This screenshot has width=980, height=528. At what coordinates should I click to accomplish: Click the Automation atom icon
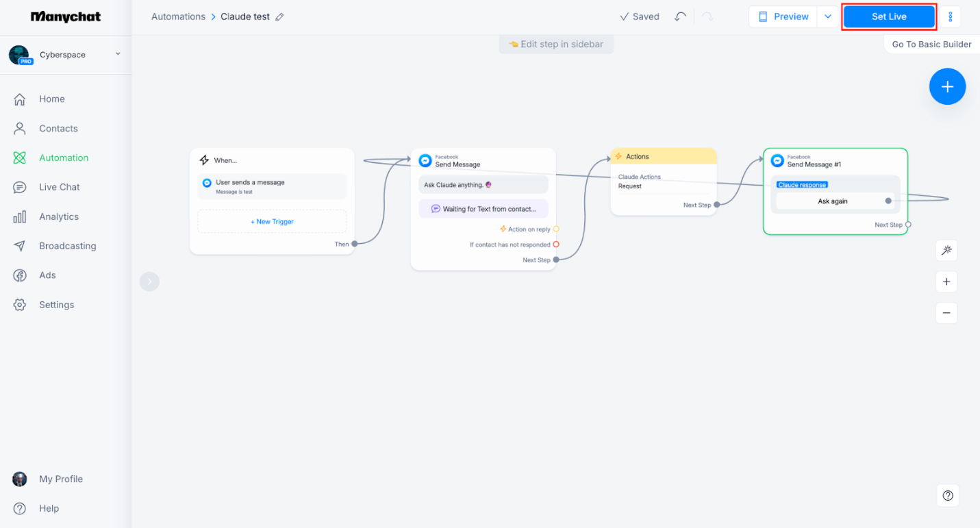click(20, 158)
